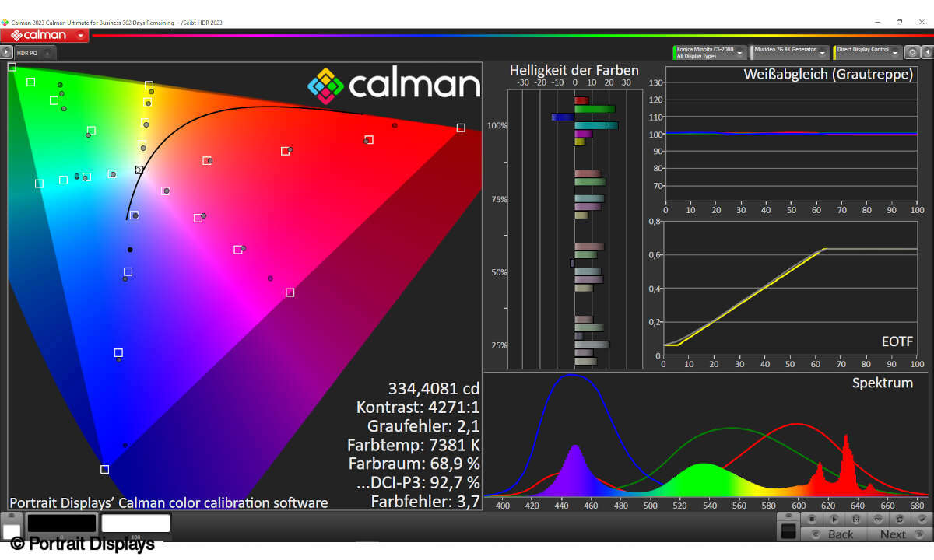
Task: Click the read series icon
Action: (856, 519)
